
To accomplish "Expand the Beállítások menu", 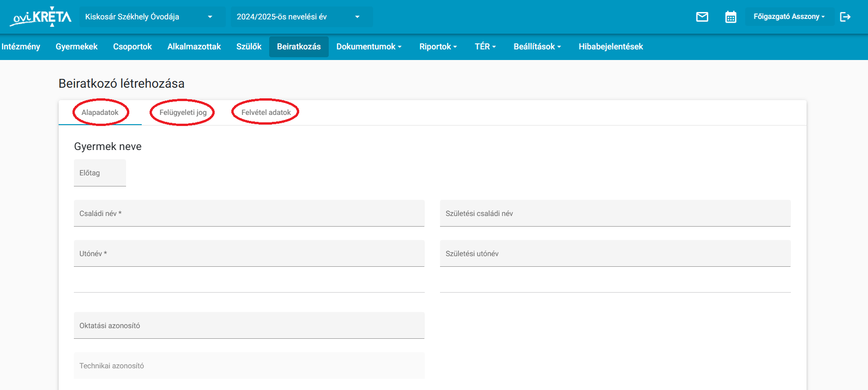I will click(537, 47).
